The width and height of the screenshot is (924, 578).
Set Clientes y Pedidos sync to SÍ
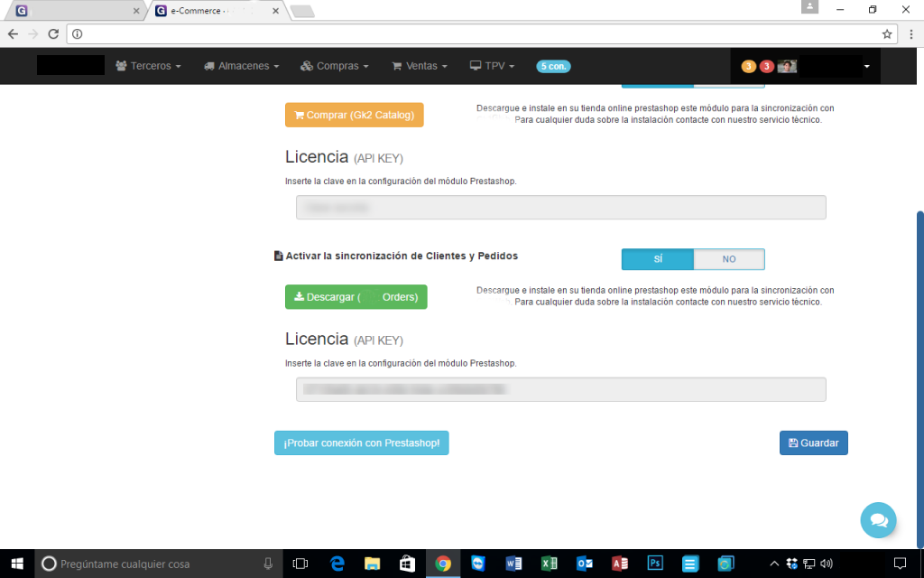pyautogui.click(x=657, y=259)
